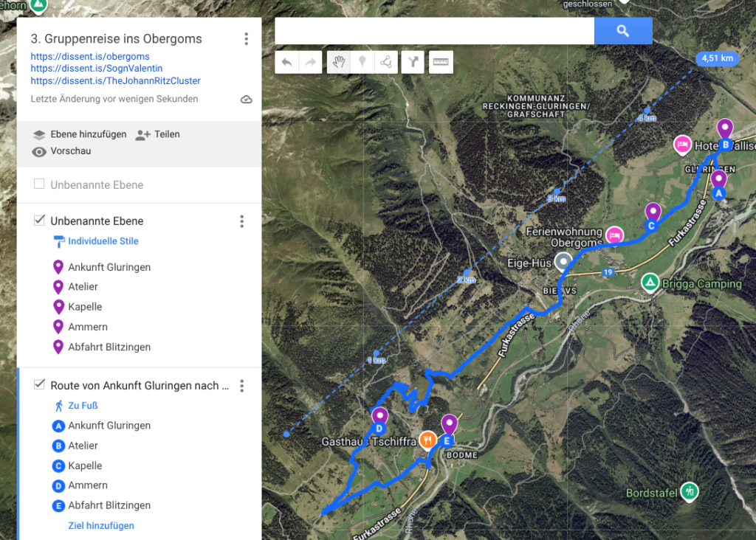Open options menu for route layer
The height and width of the screenshot is (540, 756).
click(x=241, y=386)
